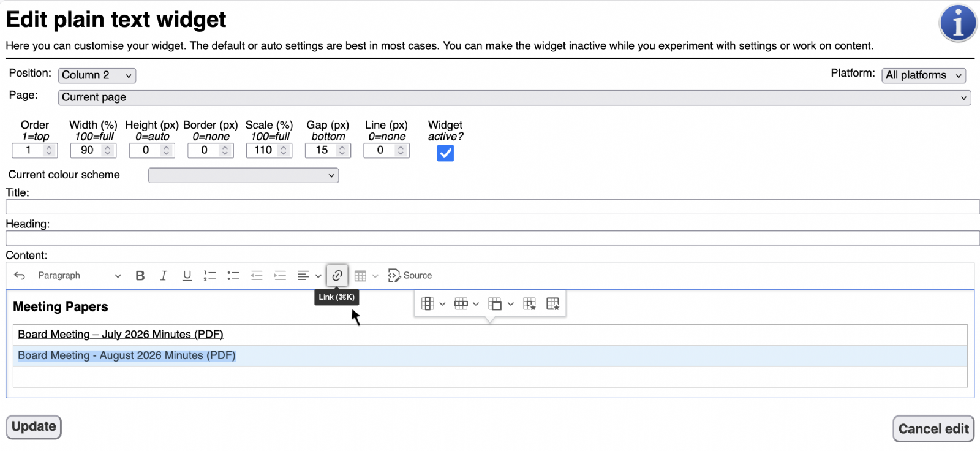Click the Link toolbar icon
Viewport: 980px width, 451px height.
[337, 276]
